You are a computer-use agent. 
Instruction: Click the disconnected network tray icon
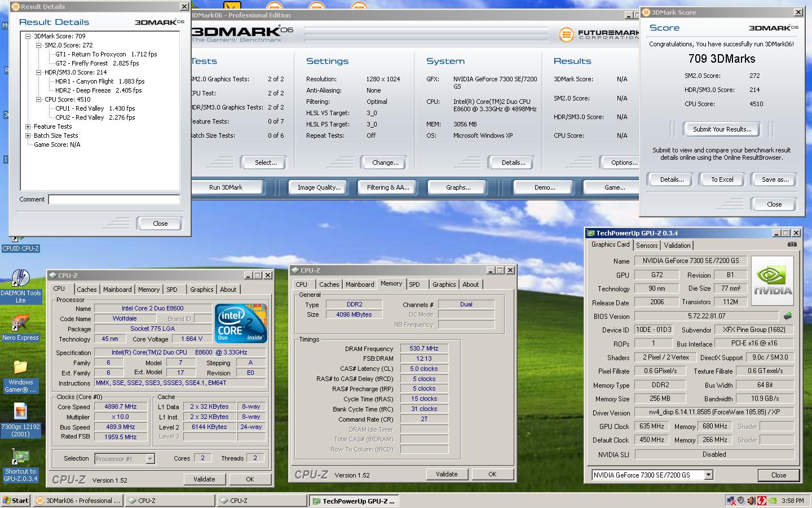pos(731,500)
